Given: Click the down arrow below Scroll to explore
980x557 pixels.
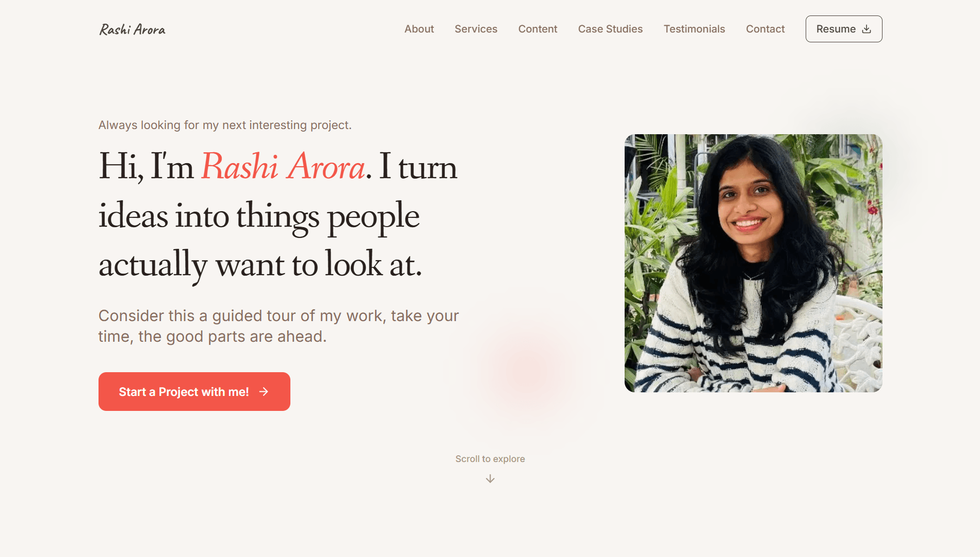Looking at the screenshot, I should click(490, 479).
